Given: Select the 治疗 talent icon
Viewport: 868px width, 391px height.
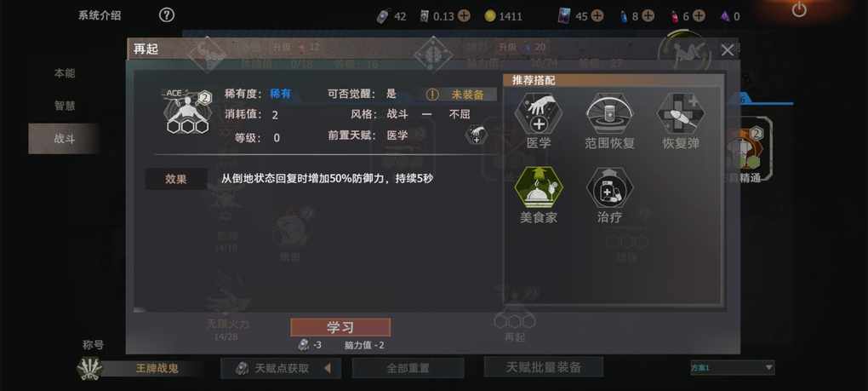Looking at the screenshot, I should click(609, 187).
